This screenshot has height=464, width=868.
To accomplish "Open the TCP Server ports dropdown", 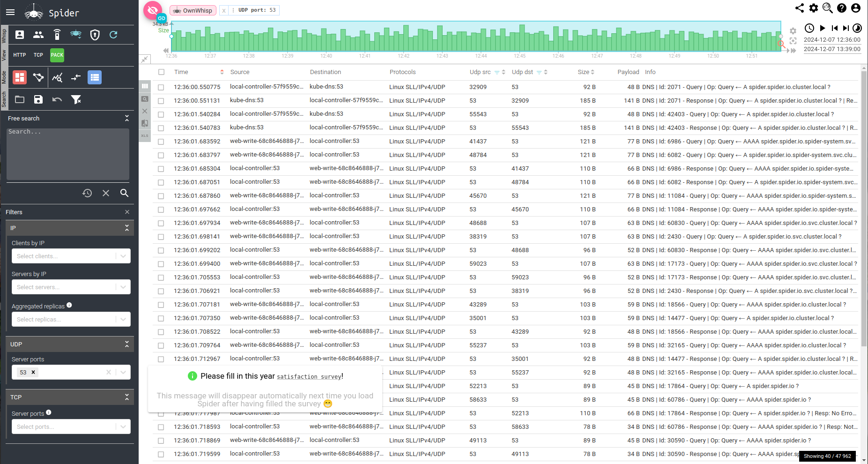I will [71, 427].
